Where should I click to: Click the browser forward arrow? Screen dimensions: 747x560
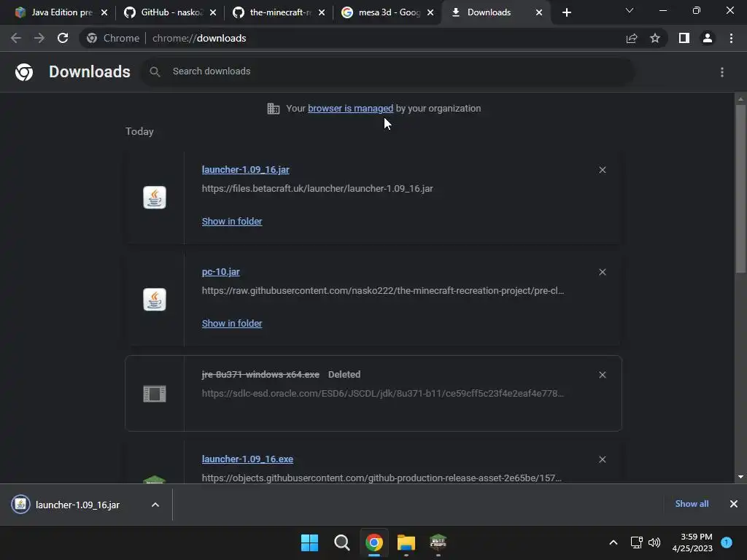point(39,38)
